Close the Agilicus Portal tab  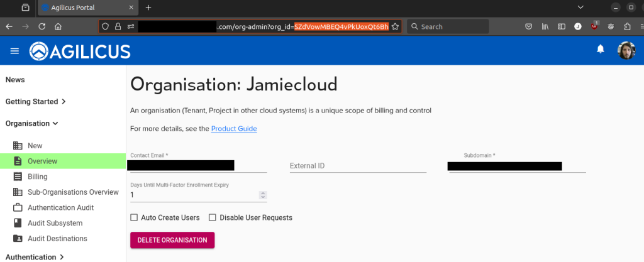[x=131, y=8]
